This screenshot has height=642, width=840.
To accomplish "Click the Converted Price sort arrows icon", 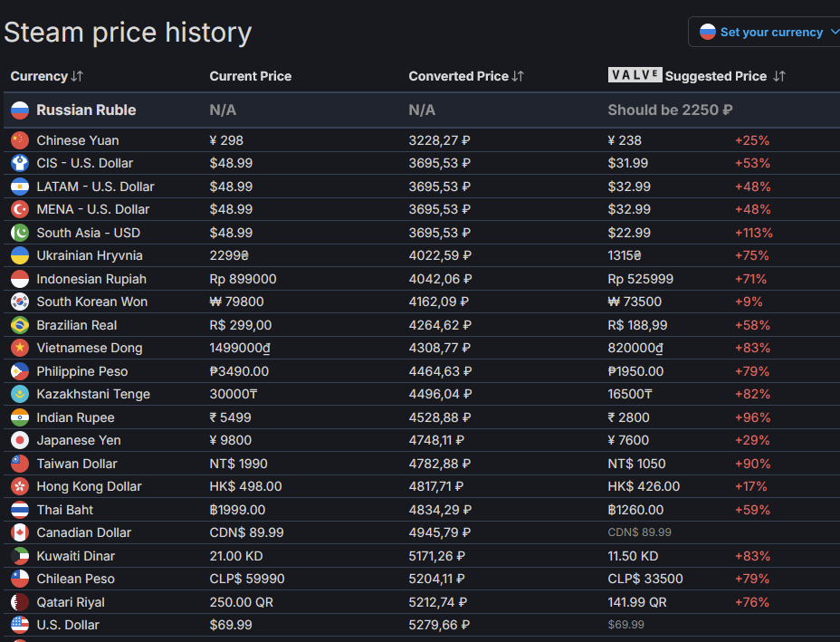I will click(518, 76).
